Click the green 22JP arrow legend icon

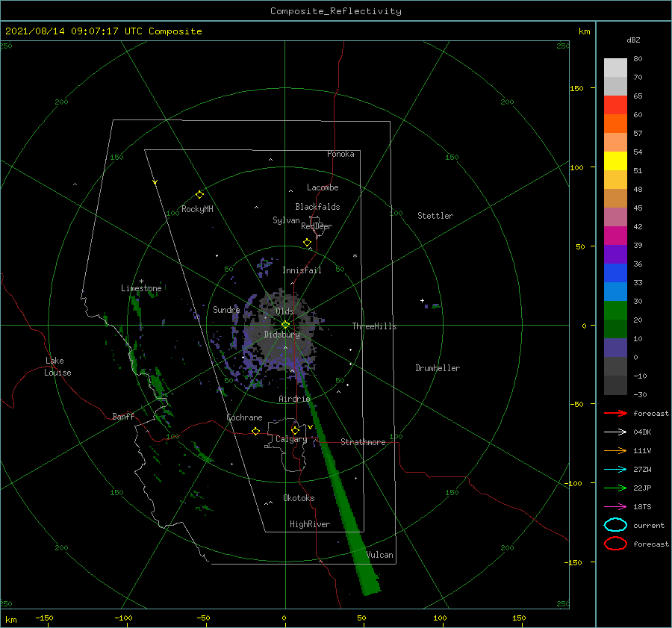point(615,488)
